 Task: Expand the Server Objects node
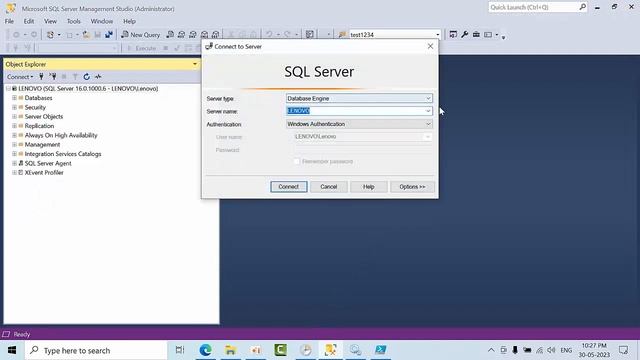click(14, 117)
